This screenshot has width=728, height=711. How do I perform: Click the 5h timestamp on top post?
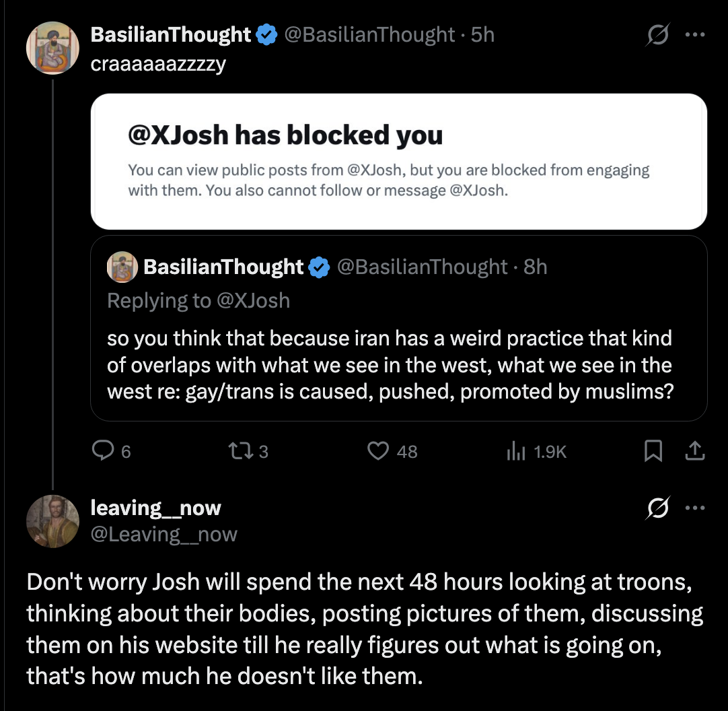482,34
